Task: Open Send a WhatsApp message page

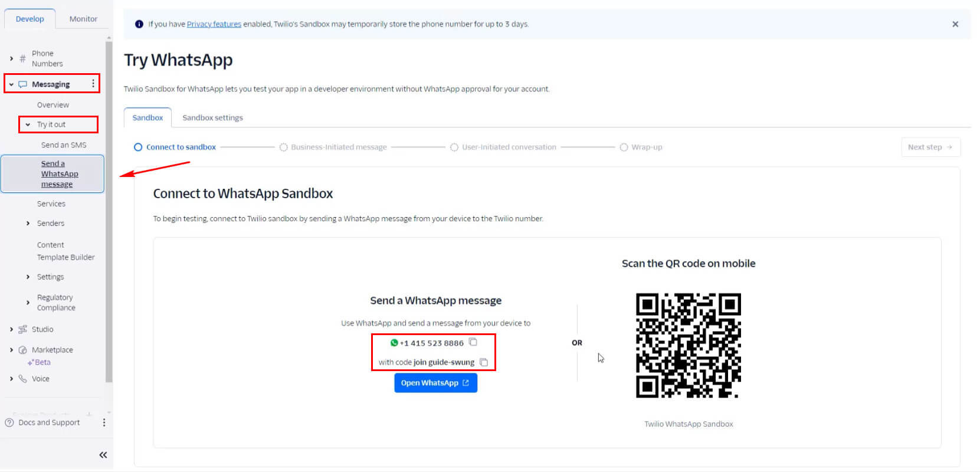Action: [53, 174]
